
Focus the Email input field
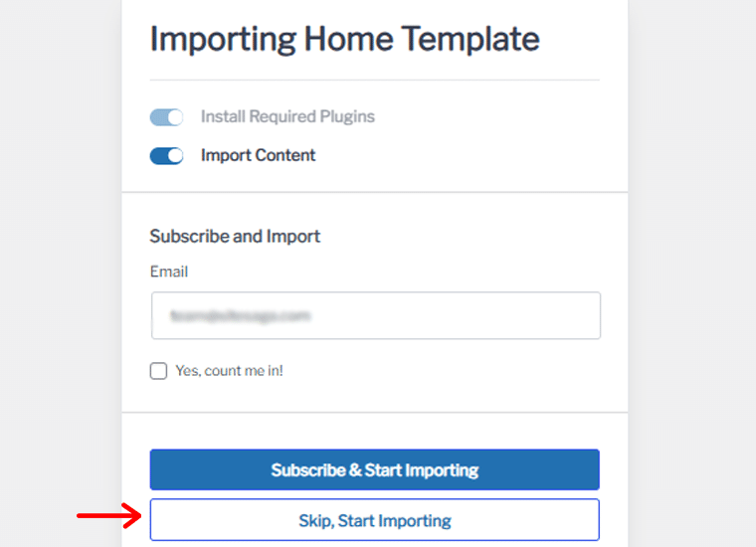pyautogui.click(x=376, y=315)
